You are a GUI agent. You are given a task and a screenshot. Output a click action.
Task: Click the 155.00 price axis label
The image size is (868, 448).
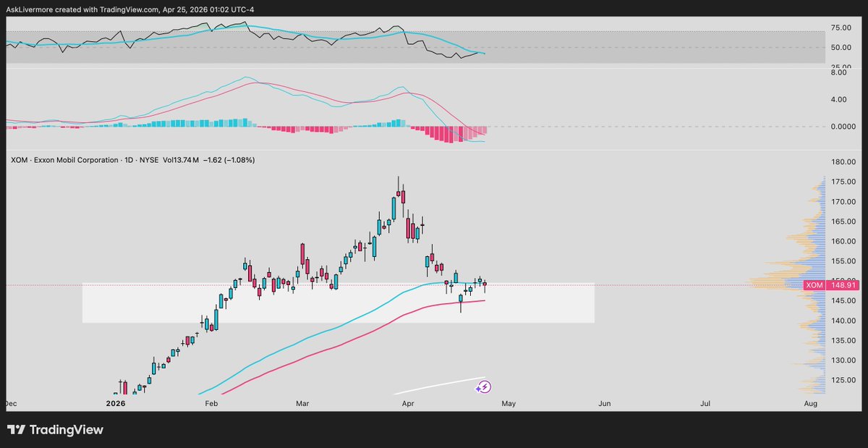tap(843, 261)
